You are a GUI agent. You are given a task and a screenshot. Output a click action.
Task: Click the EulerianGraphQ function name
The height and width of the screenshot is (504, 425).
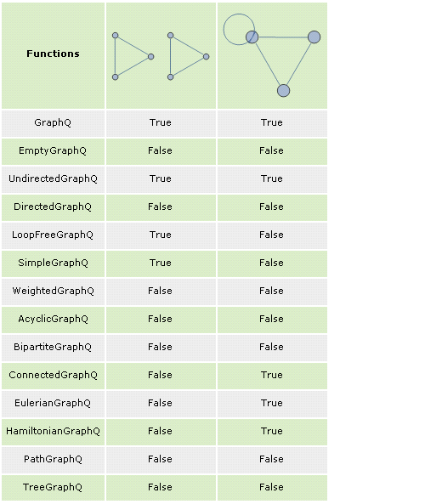pos(53,403)
